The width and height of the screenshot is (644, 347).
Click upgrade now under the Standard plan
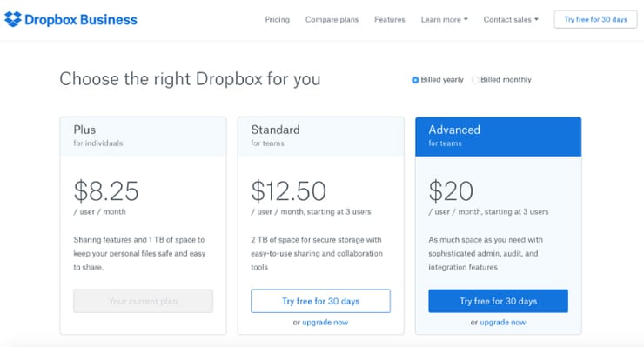[325, 323]
